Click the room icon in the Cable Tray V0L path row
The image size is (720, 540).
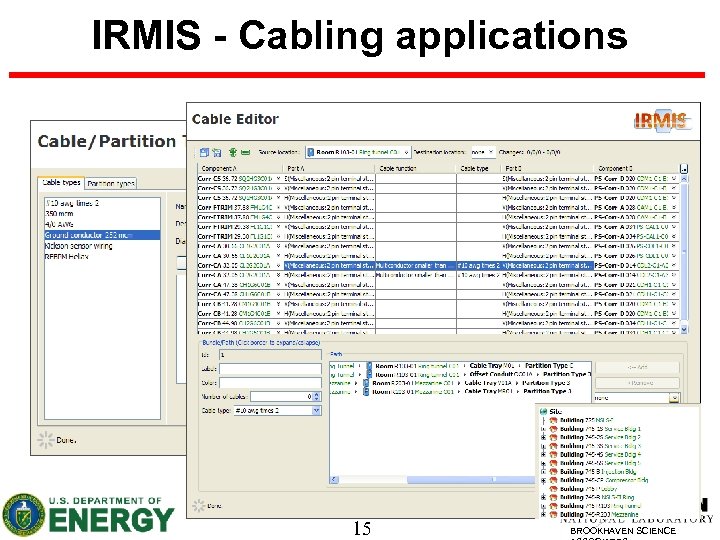369,366
